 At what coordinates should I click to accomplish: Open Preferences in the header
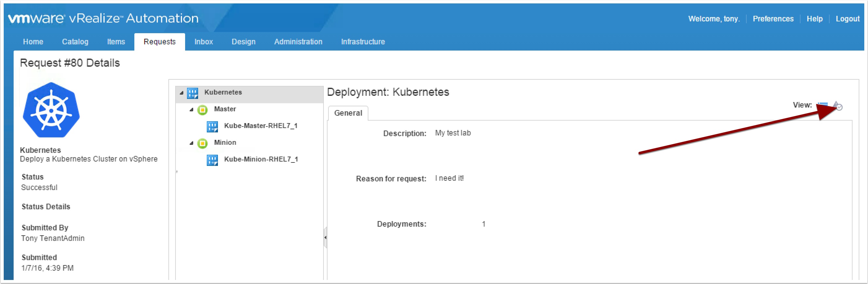(x=773, y=19)
